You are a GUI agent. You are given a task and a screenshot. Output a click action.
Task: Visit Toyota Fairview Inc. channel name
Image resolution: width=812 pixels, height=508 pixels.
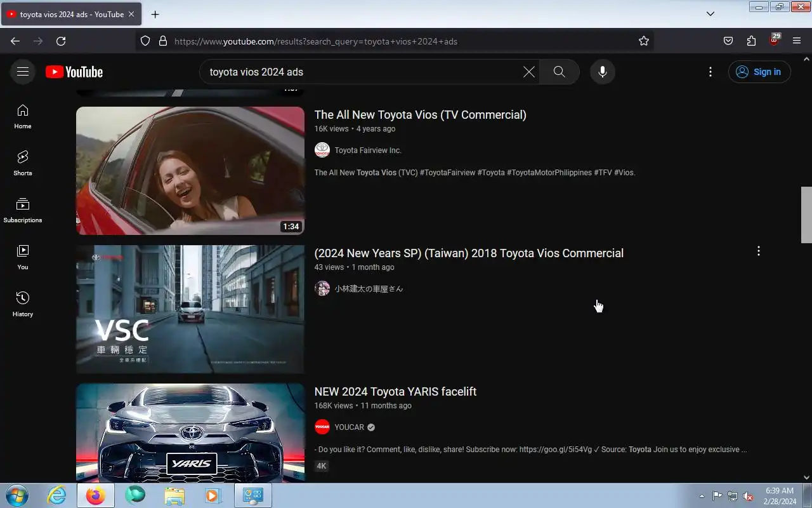[x=368, y=150]
